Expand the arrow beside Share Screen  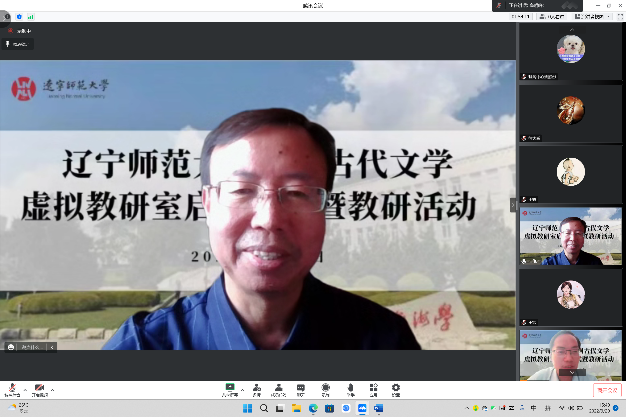pyautogui.click(x=243, y=388)
